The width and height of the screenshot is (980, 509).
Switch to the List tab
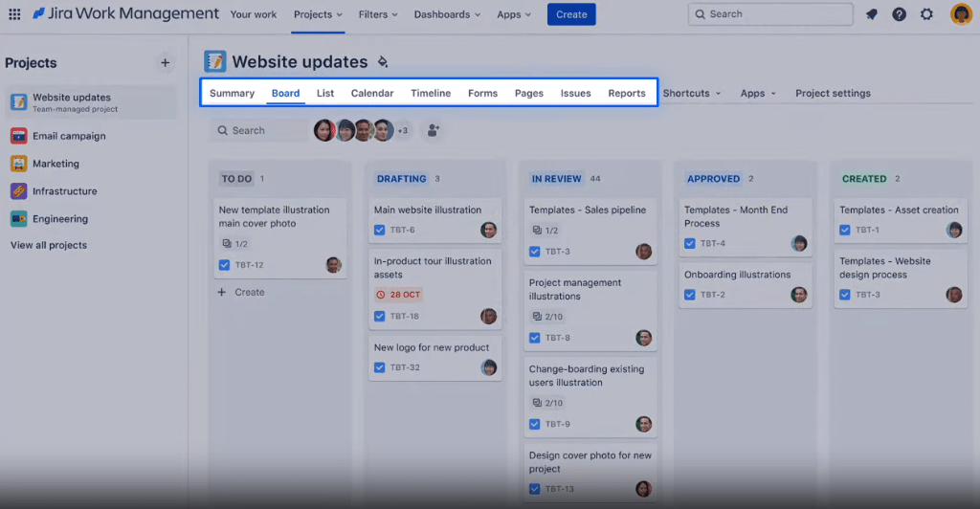[325, 93]
